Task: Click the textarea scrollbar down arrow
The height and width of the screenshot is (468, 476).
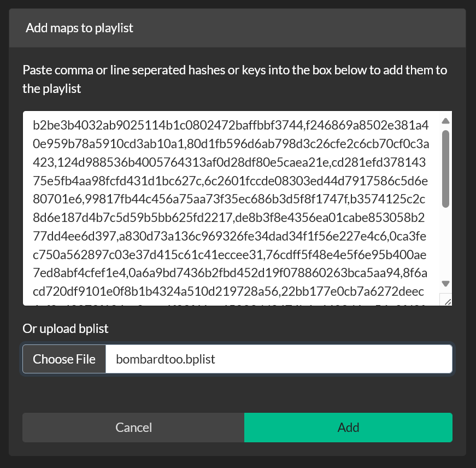Action: click(445, 283)
